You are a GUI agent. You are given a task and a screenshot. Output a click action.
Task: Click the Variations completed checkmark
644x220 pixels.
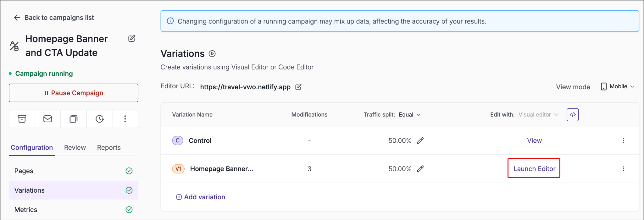[129, 190]
